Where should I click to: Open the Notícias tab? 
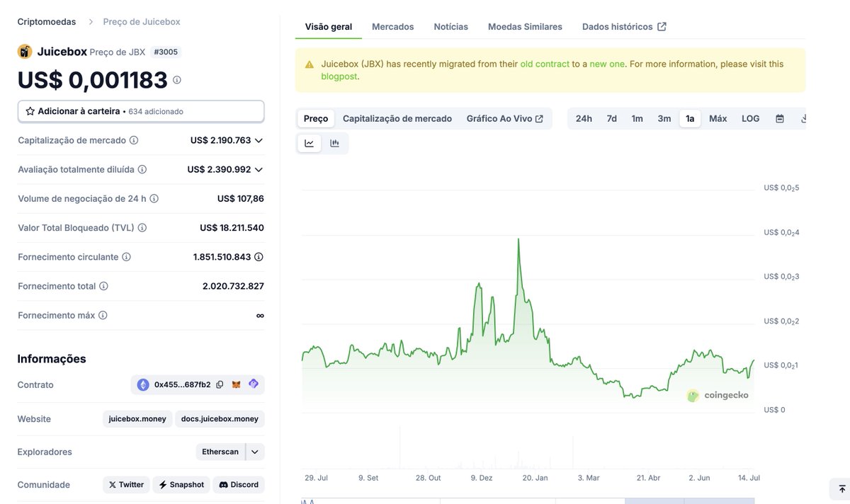tap(451, 27)
